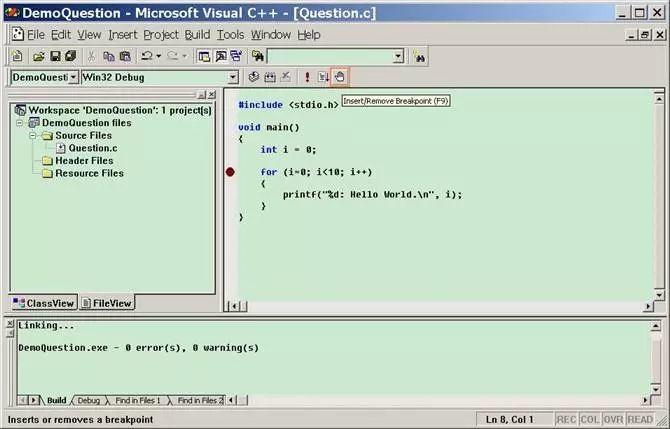Collapse the DemoQuestion files node

20,123
